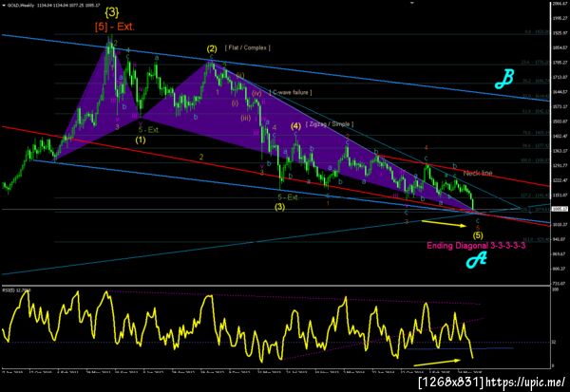The image size is (570, 392).
Task: Click the 32 level on RSI scale
Action: [x=555, y=343]
